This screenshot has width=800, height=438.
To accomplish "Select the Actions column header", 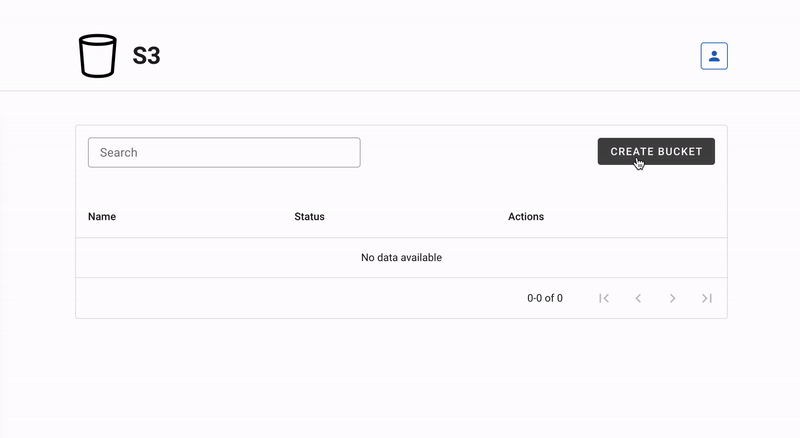I will (x=526, y=216).
